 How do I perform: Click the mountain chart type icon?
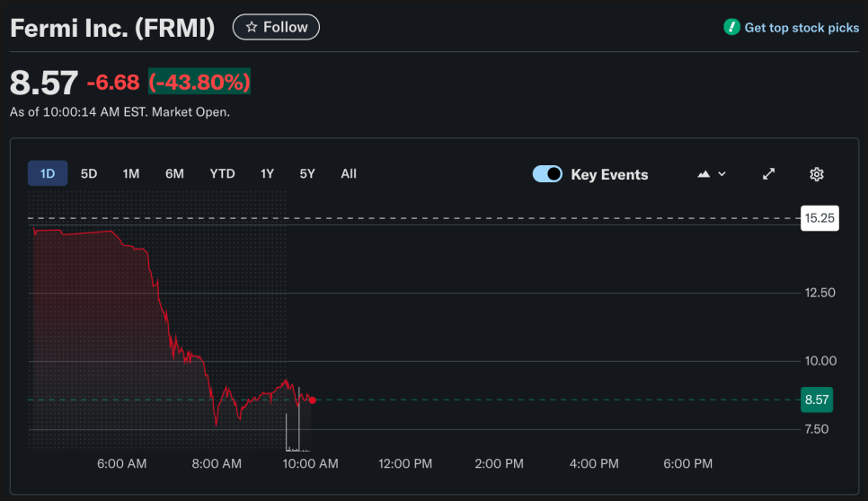point(704,174)
